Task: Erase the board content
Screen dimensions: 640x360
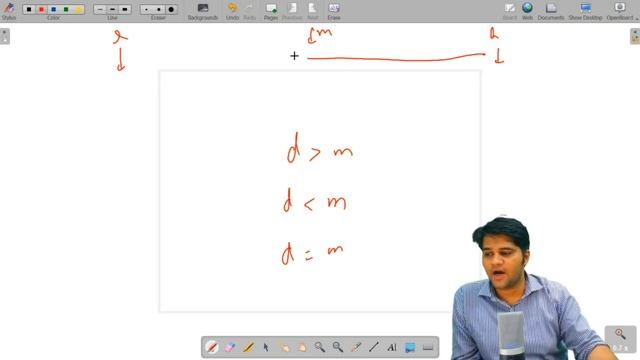Action: pyautogui.click(x=334, y=11)
